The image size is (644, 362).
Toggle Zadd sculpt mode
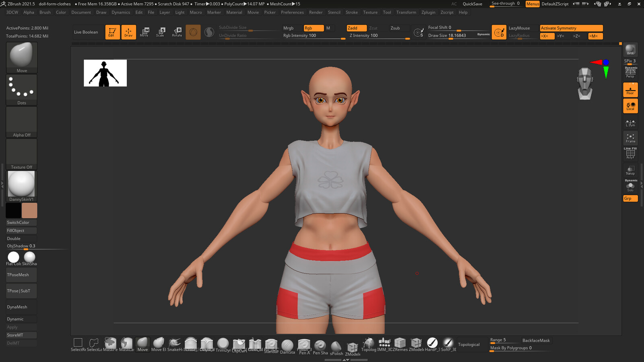tap(357, 28)
